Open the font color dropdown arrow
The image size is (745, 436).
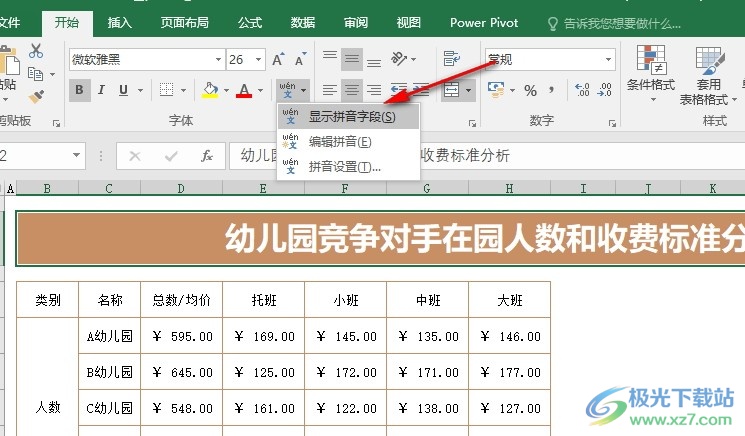260,90
